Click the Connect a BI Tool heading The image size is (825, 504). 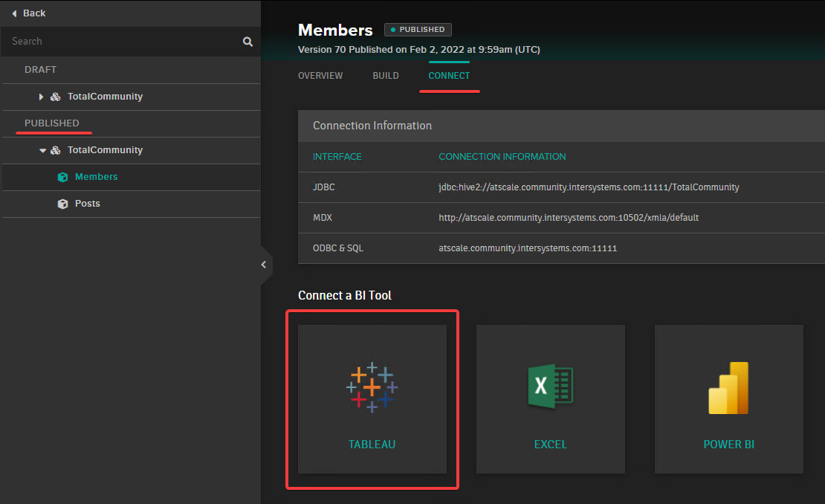coord(345,296)
